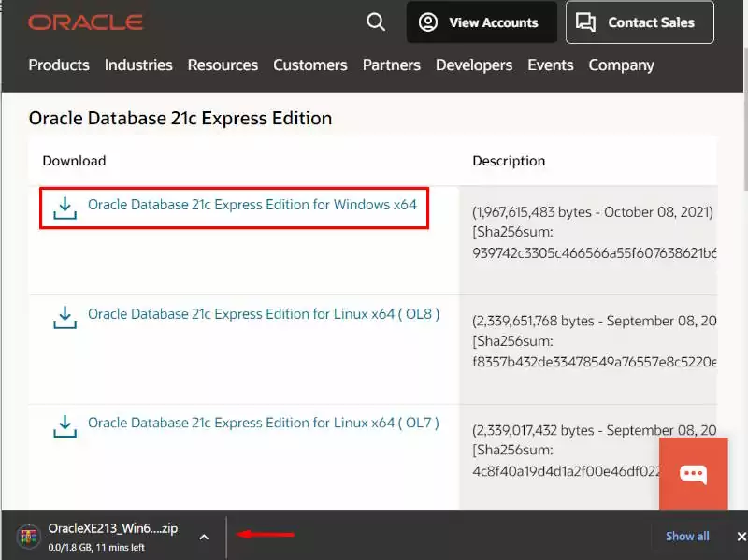The width and height of the screenshot is (748, 560).
Task: Click the Contact Sales button
Action: point(639,22)
